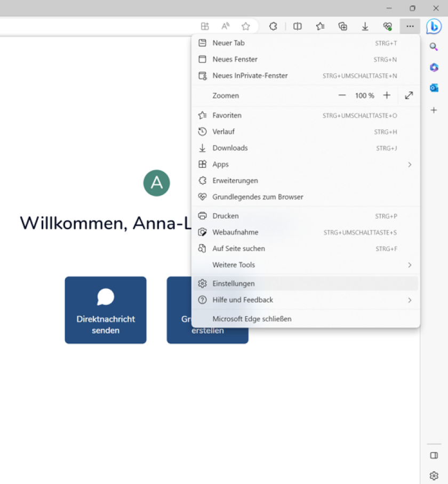Open Browser Essentials heart icon

coord(387,26)
